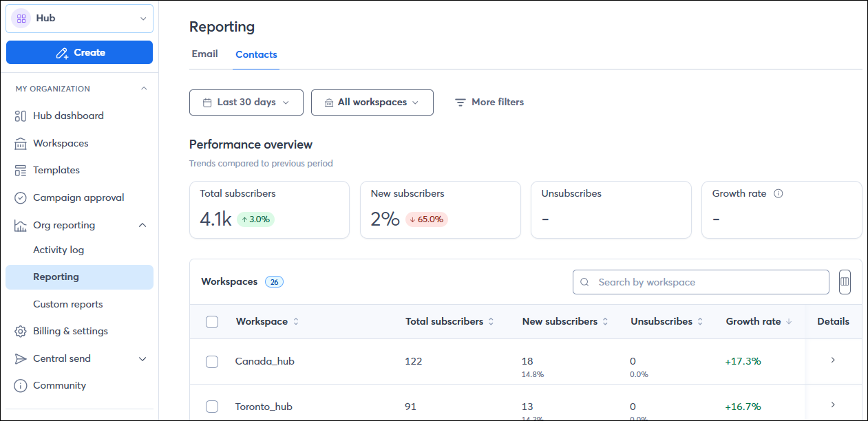Click the New subscribers overview card

coord(440,210)
